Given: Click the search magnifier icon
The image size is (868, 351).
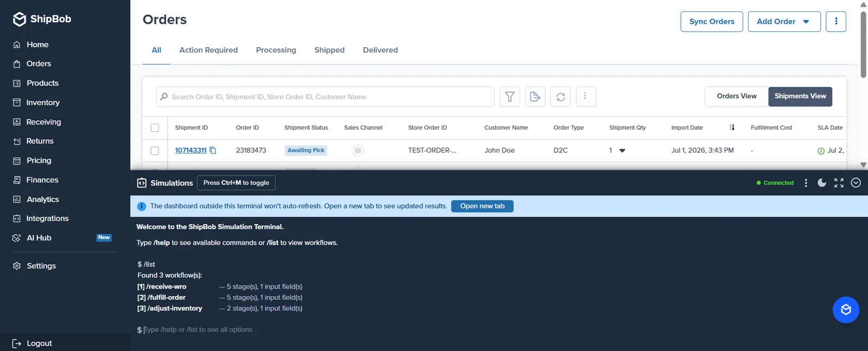Looking at the screenshot, I should pos(164,97).
